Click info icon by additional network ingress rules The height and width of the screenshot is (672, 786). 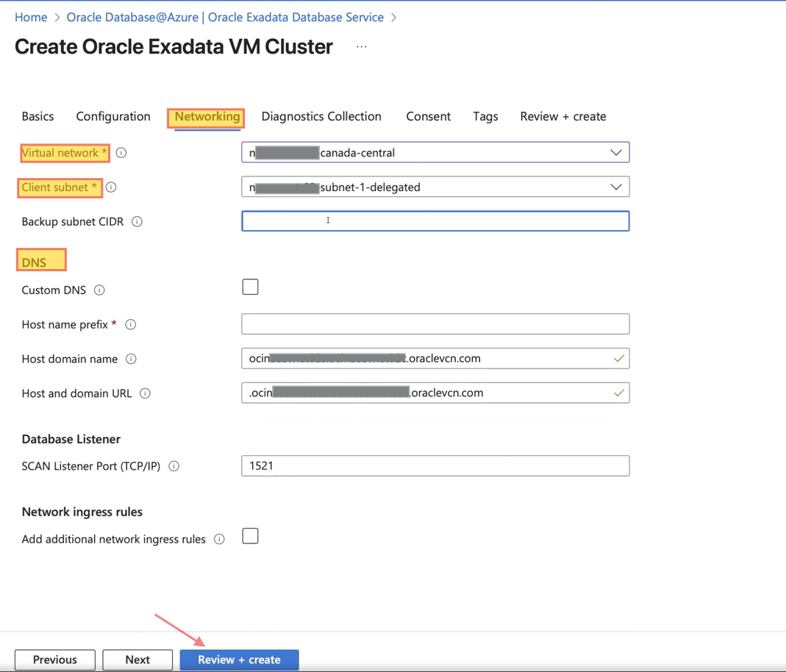pyautogui.click(x=219, y=539)
